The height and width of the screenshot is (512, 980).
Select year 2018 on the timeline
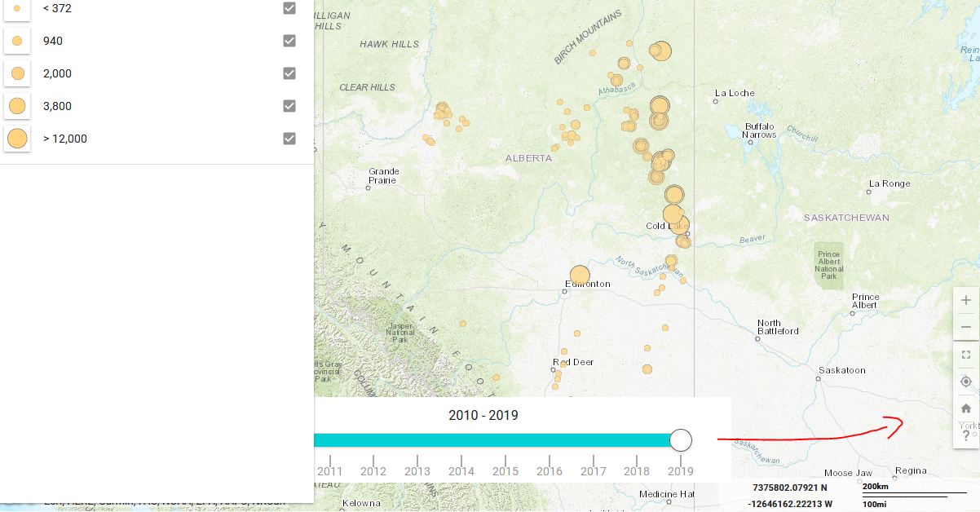[637, 471]
